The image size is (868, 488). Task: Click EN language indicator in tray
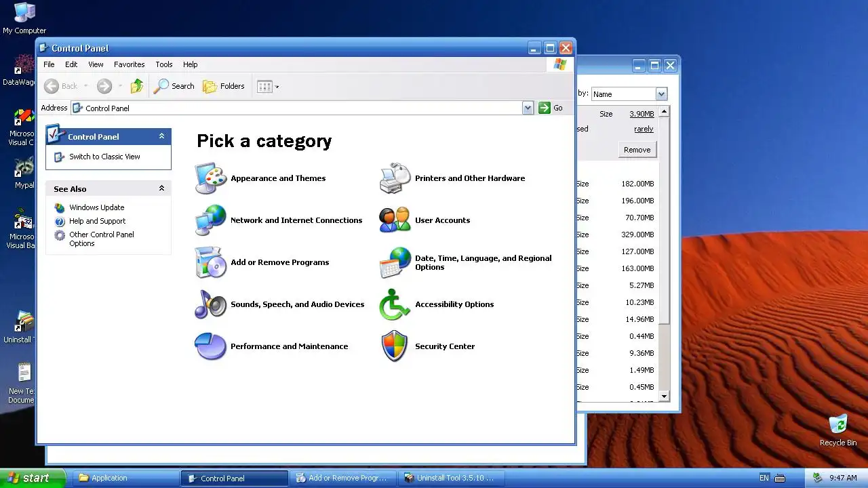tap(764, 478)
